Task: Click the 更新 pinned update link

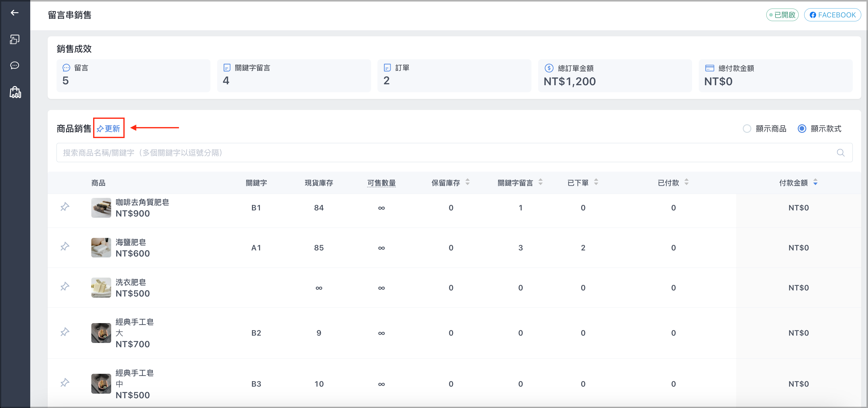Action: 108,129
